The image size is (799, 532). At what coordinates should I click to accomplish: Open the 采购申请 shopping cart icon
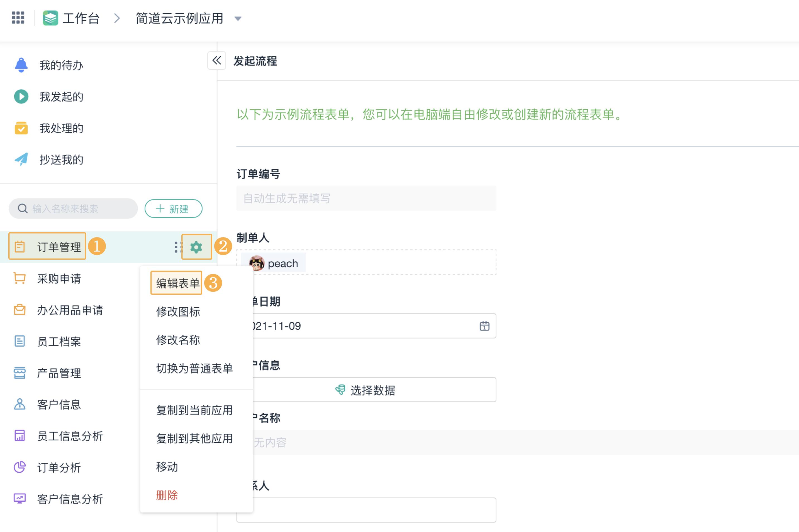click(19, 279)
